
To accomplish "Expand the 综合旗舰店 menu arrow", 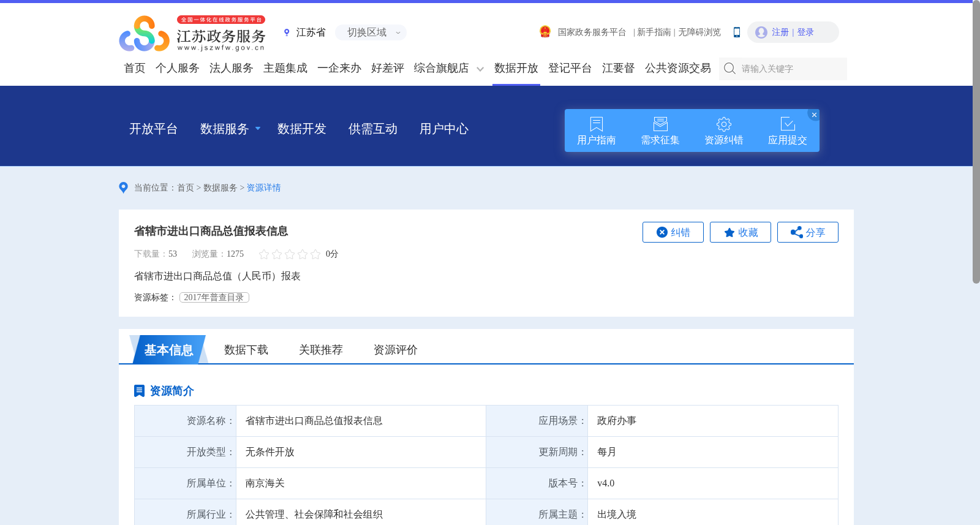I will [480, 69].
